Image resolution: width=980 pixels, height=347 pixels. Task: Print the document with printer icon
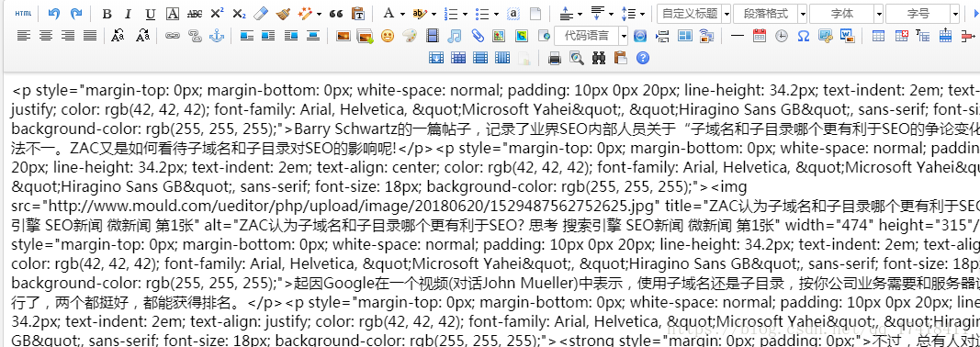pyautogui.click(x=554, y=58)
